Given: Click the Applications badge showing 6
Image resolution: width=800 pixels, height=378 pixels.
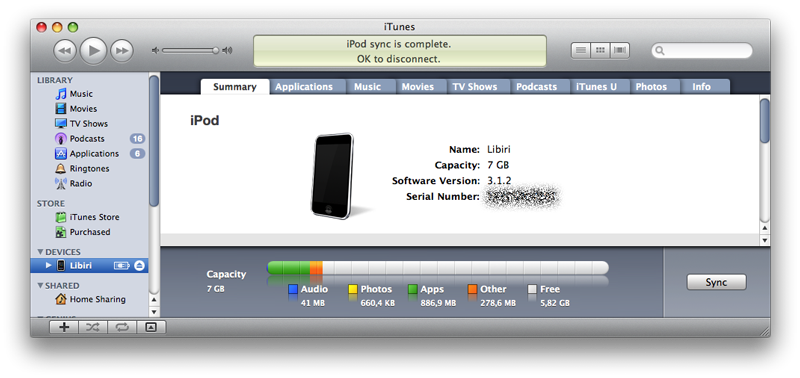Looking at the screenshot, I should [x=137, y=154].
